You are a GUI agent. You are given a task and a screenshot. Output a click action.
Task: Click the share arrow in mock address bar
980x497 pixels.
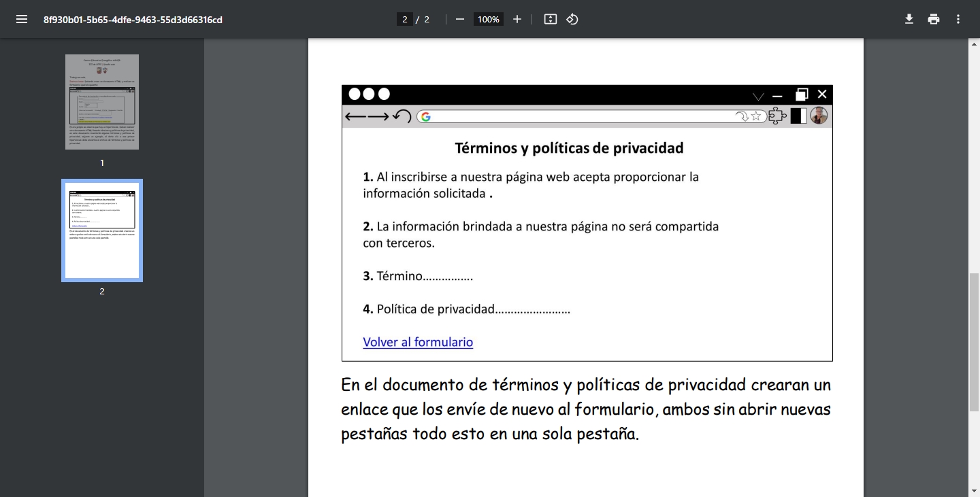742,116
